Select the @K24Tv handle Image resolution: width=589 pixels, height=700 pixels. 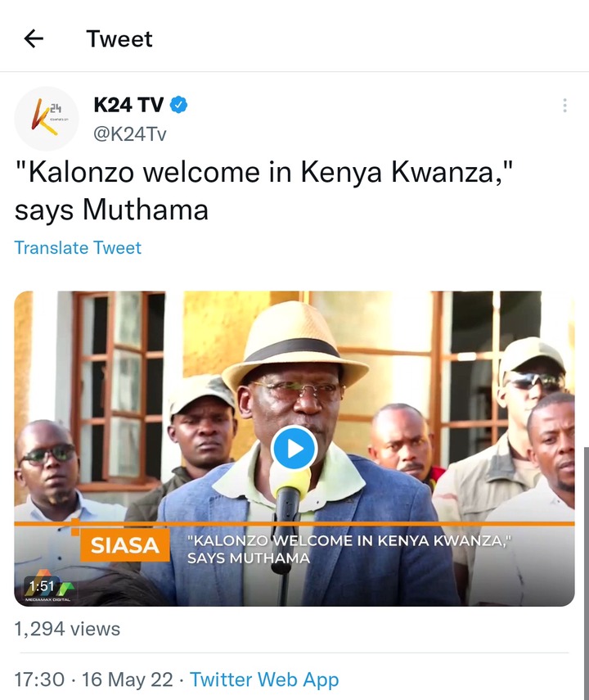pyautogui.click(x=130, y=133)
